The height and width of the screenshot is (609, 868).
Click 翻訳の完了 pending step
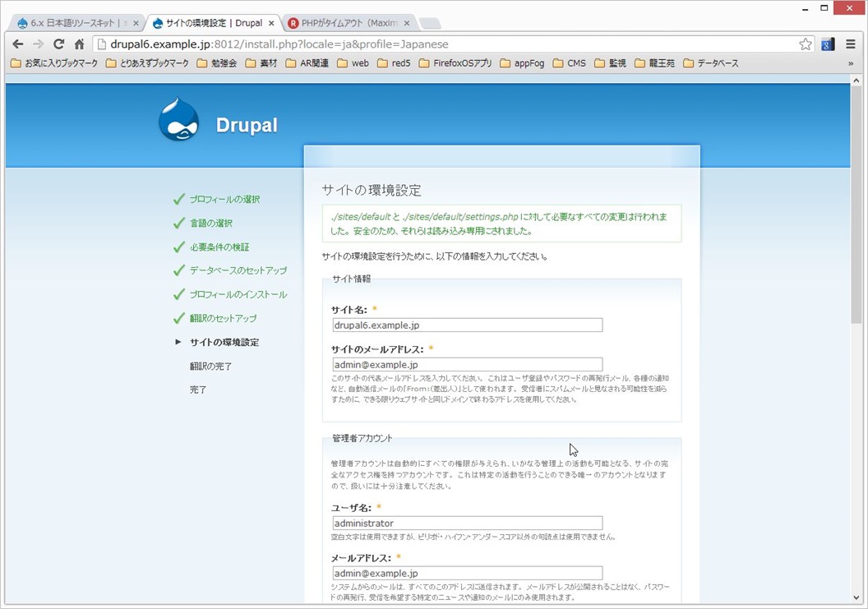point(210,366)
